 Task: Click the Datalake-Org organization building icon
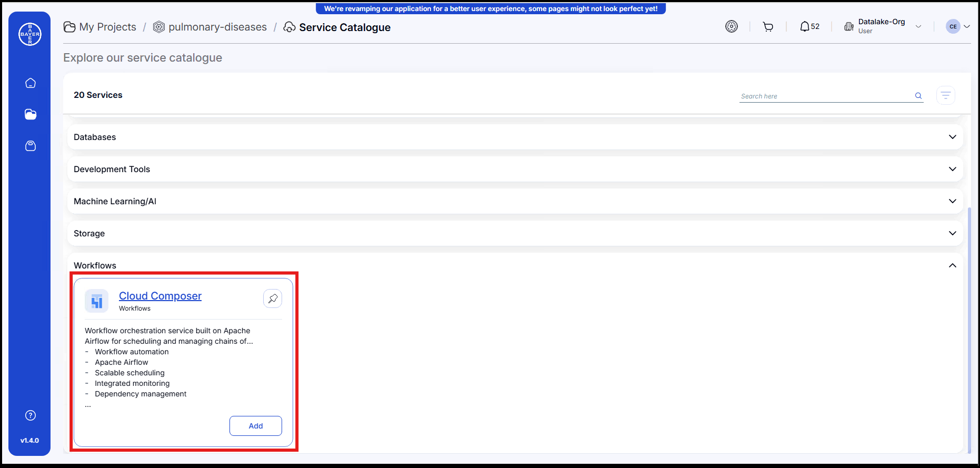click(849, 26)
